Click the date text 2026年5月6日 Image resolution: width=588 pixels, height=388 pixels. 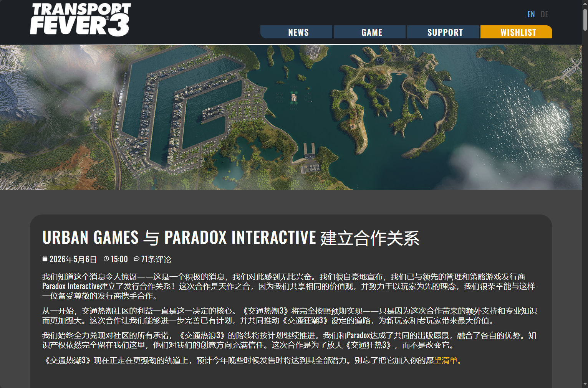point(73,259)
